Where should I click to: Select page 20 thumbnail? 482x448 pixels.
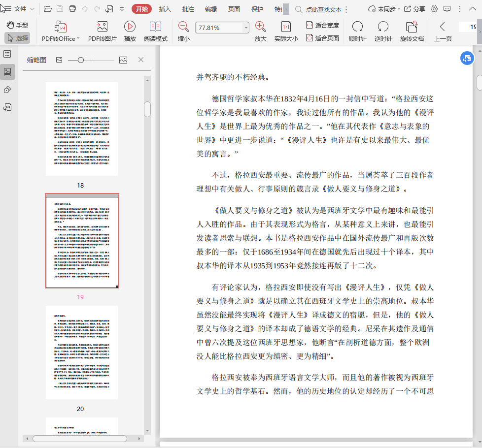click(82, 352)
